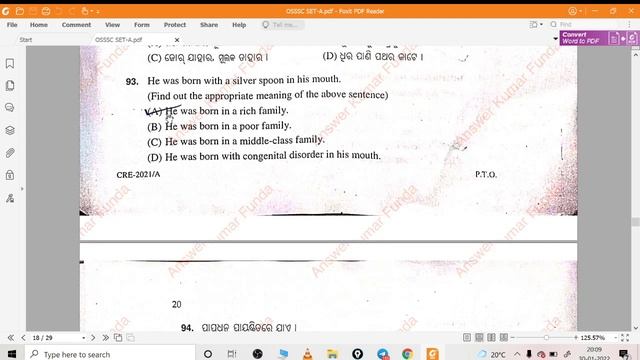Select Continuous Facing view mode icon
This screenshot has height=360, width=640.
(x=504, y=337)
